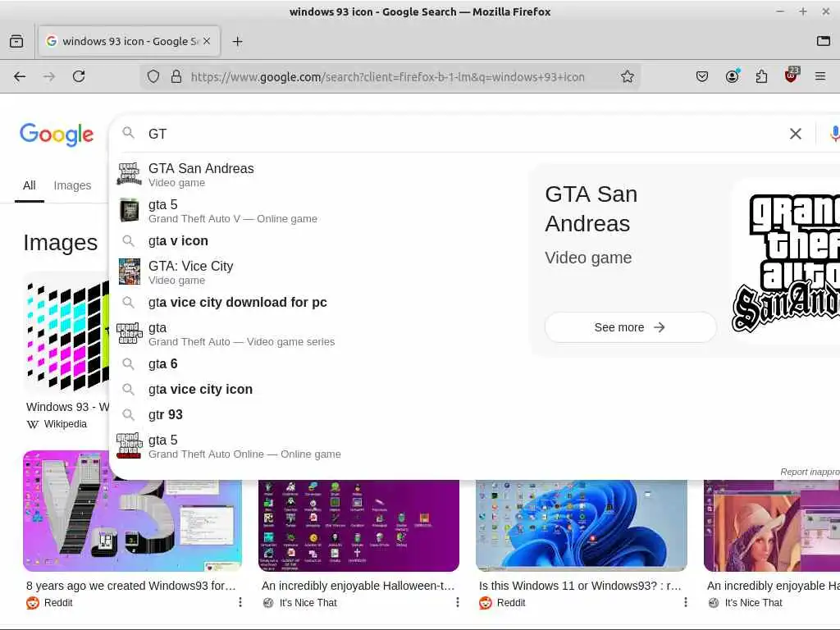Open the Firefox hamburger menu

(820, 76)
